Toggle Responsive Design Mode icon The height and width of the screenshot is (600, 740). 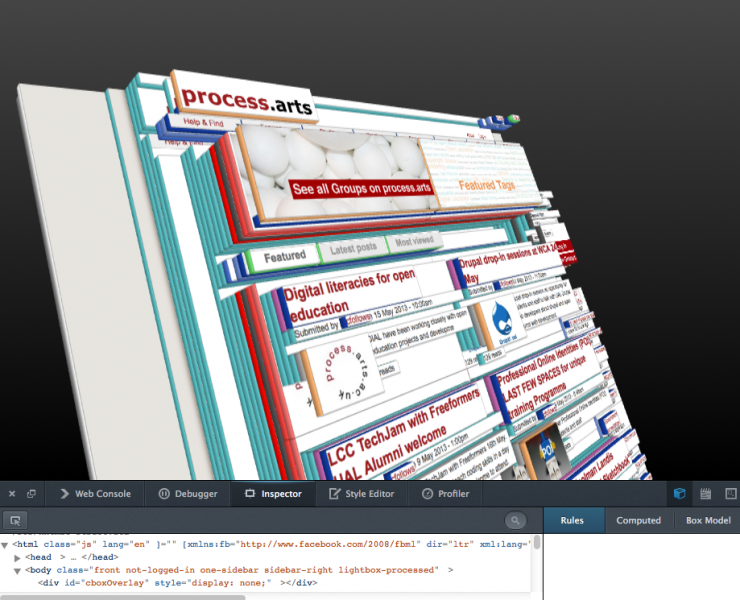(x=731, y=494)
